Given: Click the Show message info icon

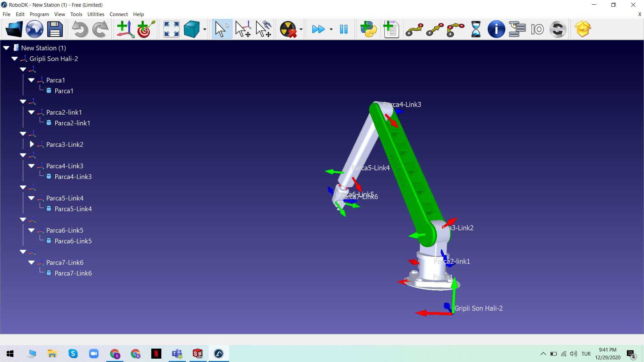Looking at the screenshot, I should (x=496, y=29).
